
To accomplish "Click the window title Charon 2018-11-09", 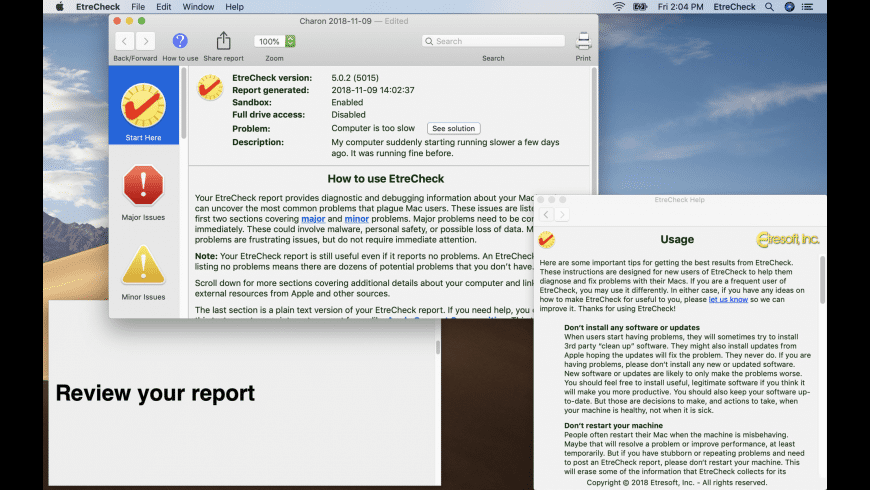I will coord(336,21).
